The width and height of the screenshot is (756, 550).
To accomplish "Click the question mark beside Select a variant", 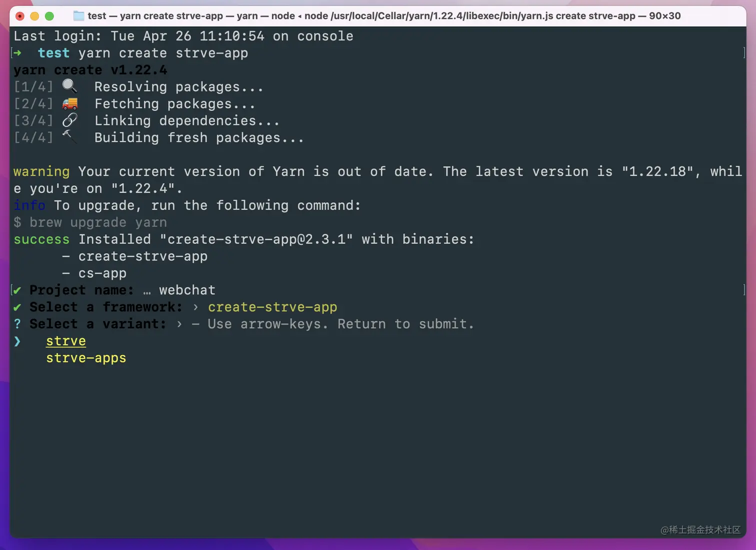I will (17, 324).
